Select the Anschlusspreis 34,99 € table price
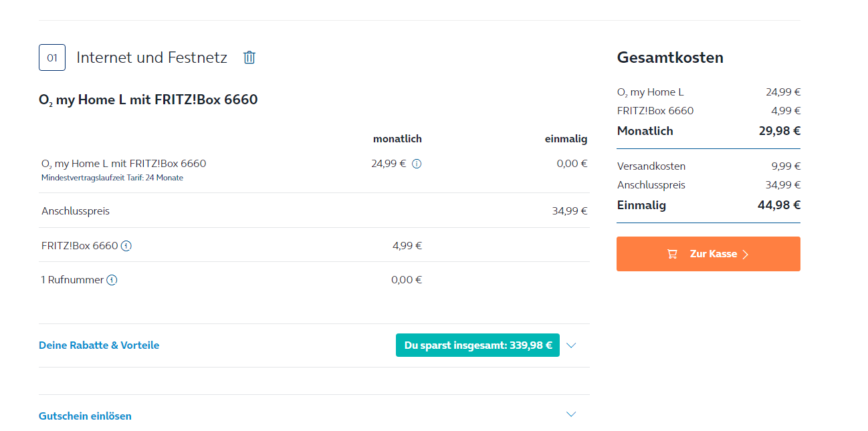The image size is (868, 431). (x=570, y=211)
